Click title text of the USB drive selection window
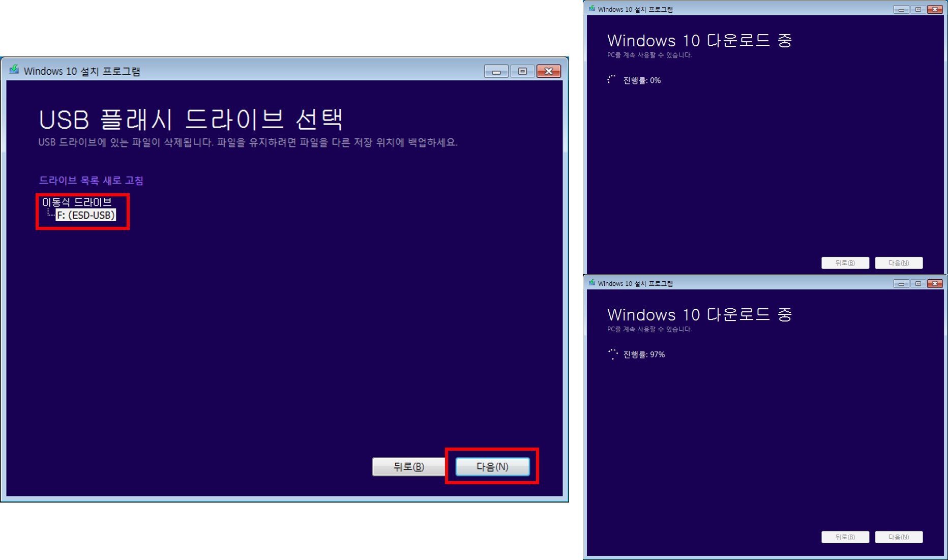This screenshot has height=560, width=948. pyautogui.click(x=82, y=71)
